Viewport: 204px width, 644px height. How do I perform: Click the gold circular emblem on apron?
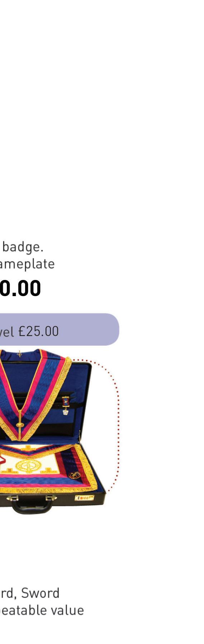[27, 466]
